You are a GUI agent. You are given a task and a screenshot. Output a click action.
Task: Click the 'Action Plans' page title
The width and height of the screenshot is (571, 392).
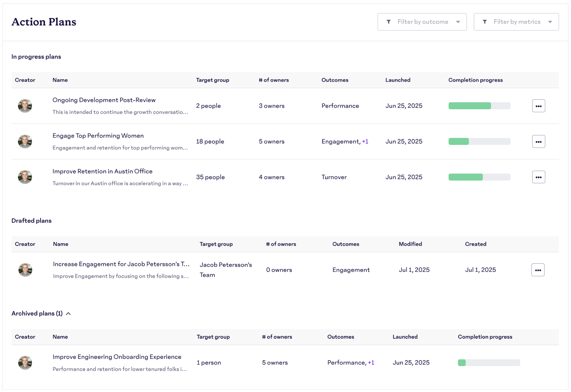[x=44, y=22]
